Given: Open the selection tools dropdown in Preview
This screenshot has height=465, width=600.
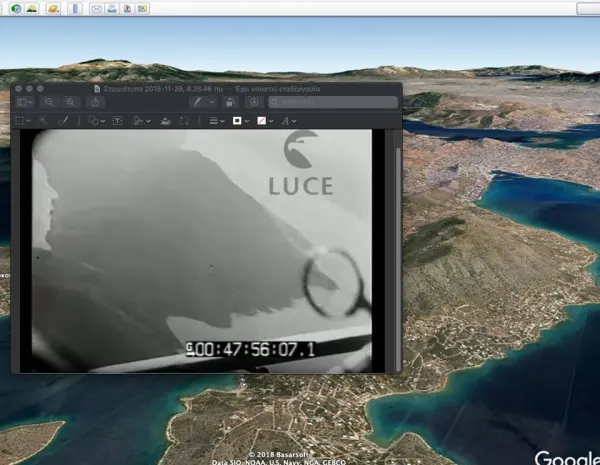Looking at the screenshot, I should [23, 121].
